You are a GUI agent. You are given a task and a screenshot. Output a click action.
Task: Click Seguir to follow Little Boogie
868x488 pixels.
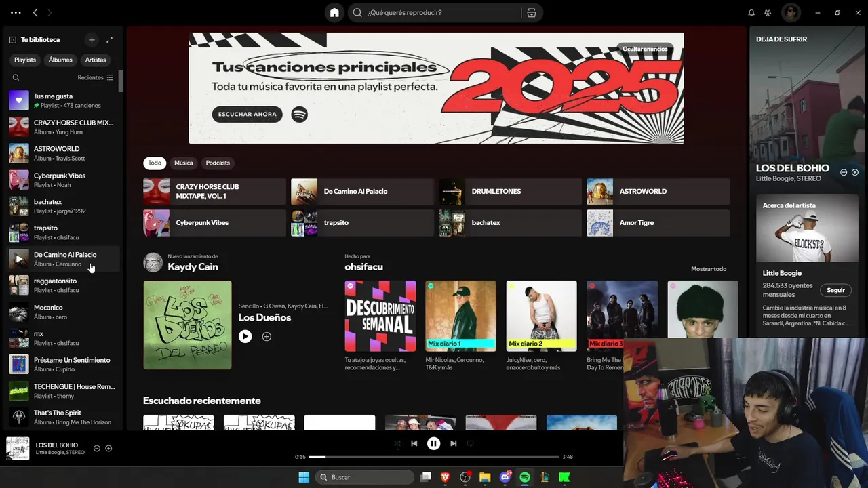coord(835,290)
